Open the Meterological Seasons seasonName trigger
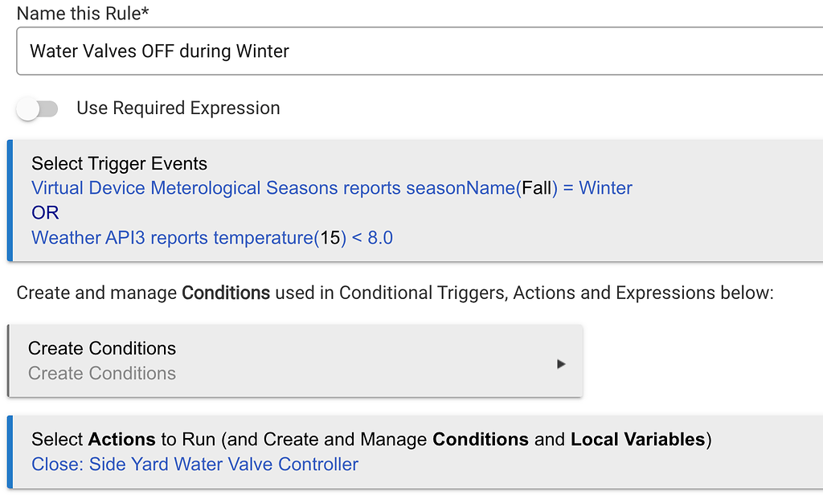Image resolution: width=823 pixels, height=504 pixels. coord(273,188)
